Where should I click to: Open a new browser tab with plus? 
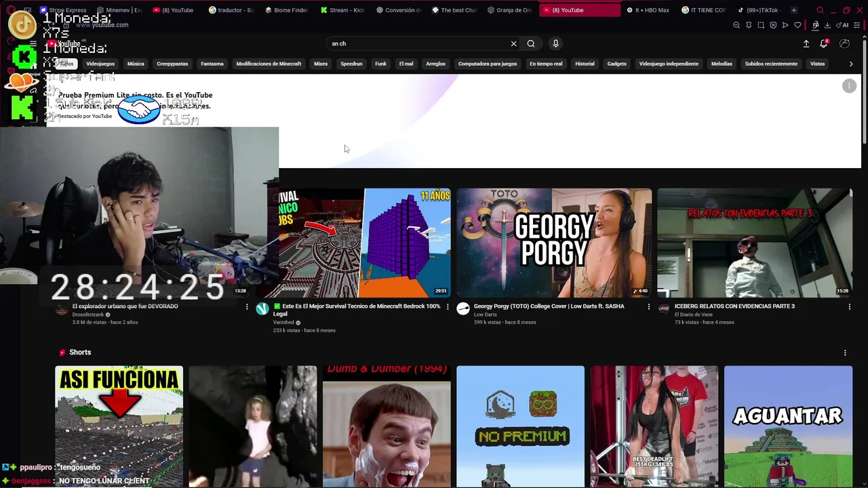click(x=793, y=10)
